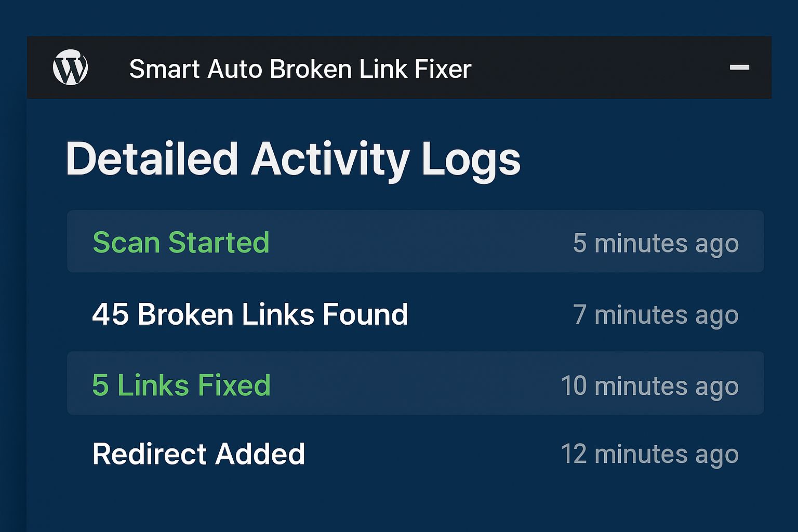Open the green Scan Started log entry
The width and height of the screenshot is (798, 532).
tap(181, 243)
